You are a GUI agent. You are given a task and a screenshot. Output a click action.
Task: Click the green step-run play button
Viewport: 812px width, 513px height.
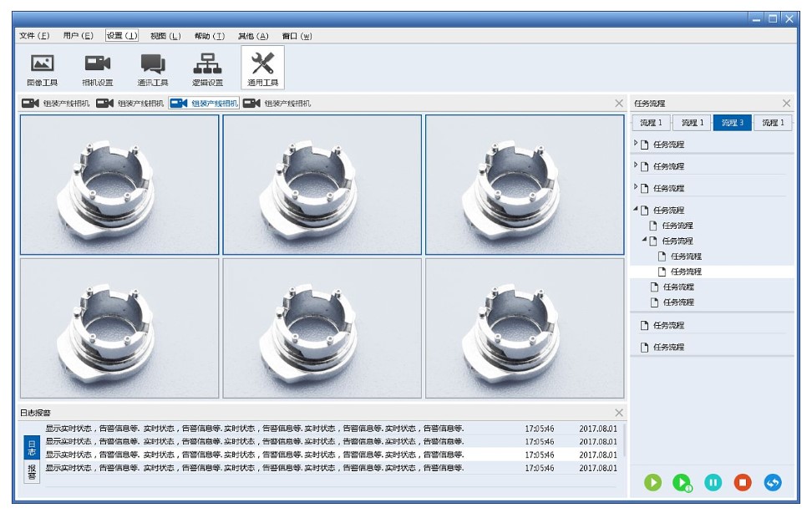683,482
